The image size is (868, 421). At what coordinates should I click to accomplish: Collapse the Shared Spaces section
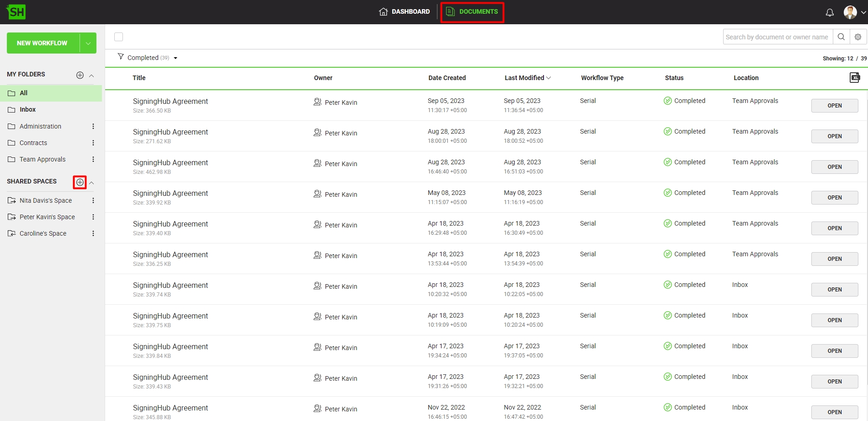click(x=91, y=183)
